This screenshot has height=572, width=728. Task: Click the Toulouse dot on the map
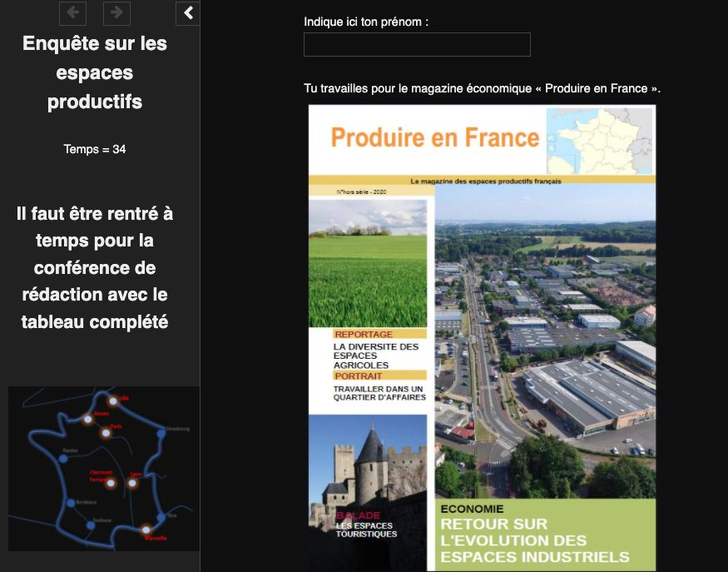[91, 525]
